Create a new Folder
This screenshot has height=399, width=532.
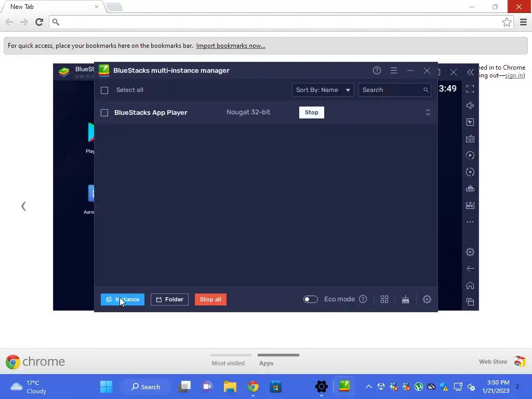[x=169, y=299]
